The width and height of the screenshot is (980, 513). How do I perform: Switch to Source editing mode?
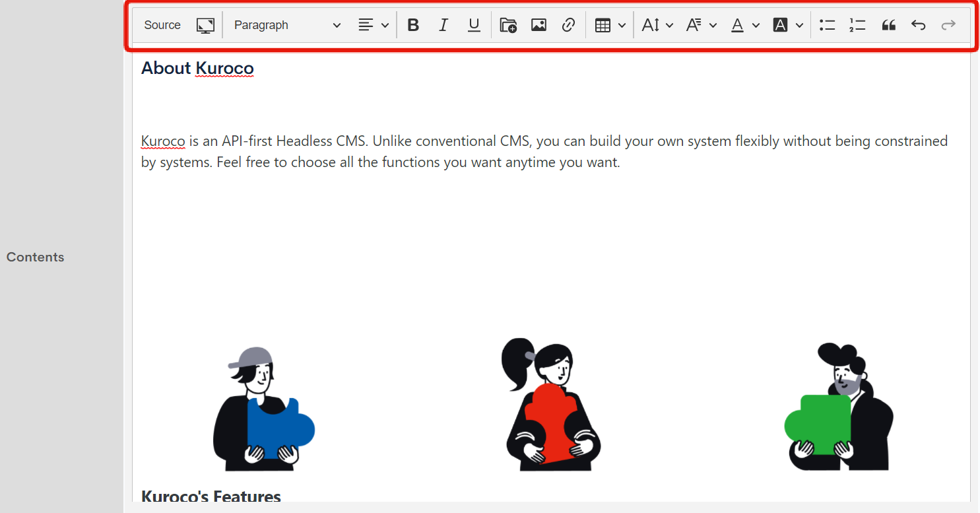coord(162,25)
